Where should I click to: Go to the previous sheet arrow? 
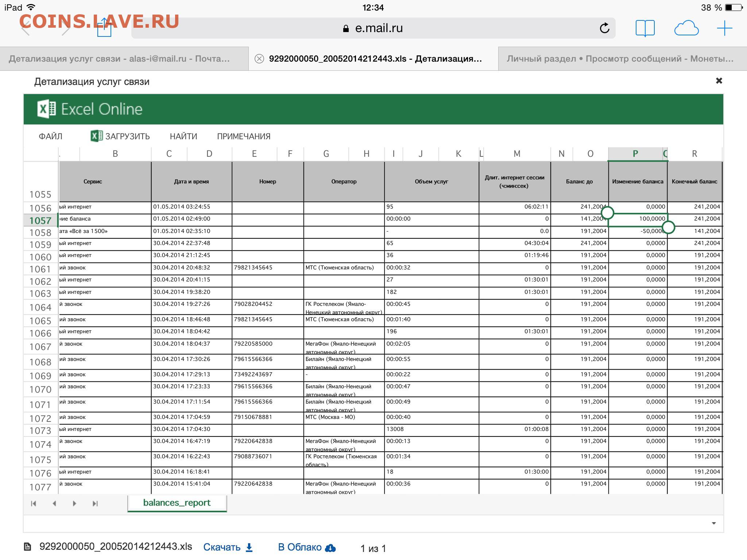(54, 503)
